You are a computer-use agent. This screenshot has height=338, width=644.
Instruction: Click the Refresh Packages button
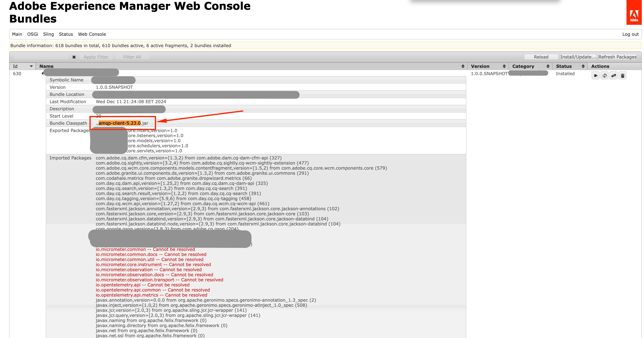click(x=617, y=57)
